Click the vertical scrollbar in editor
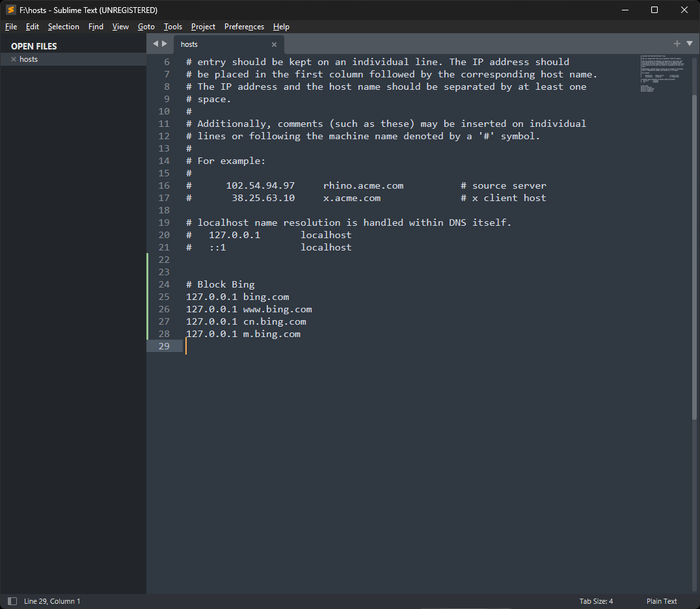Viewport: 700px width, 609px height. click(x=694, y=260)
